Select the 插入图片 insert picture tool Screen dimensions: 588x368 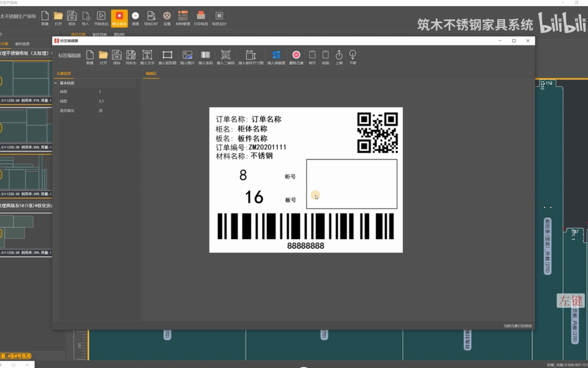coord(187,57)
